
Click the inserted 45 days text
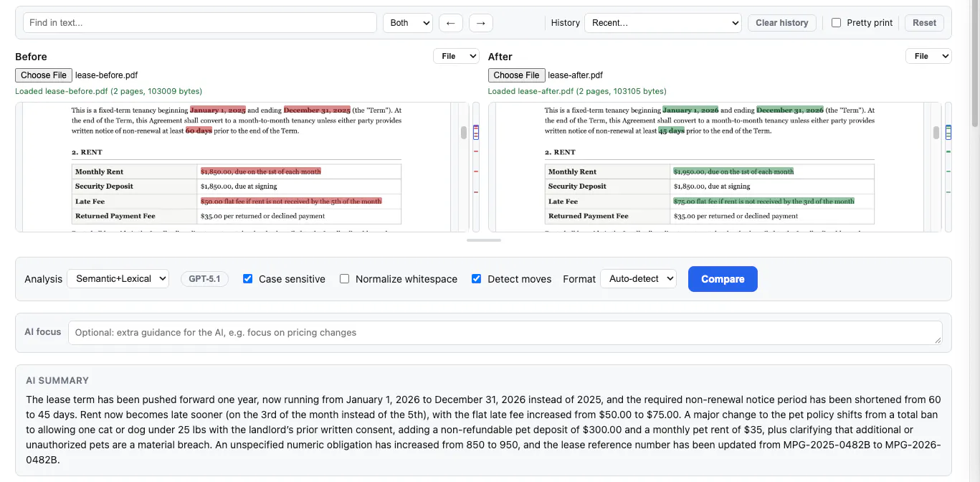[672, 131]
